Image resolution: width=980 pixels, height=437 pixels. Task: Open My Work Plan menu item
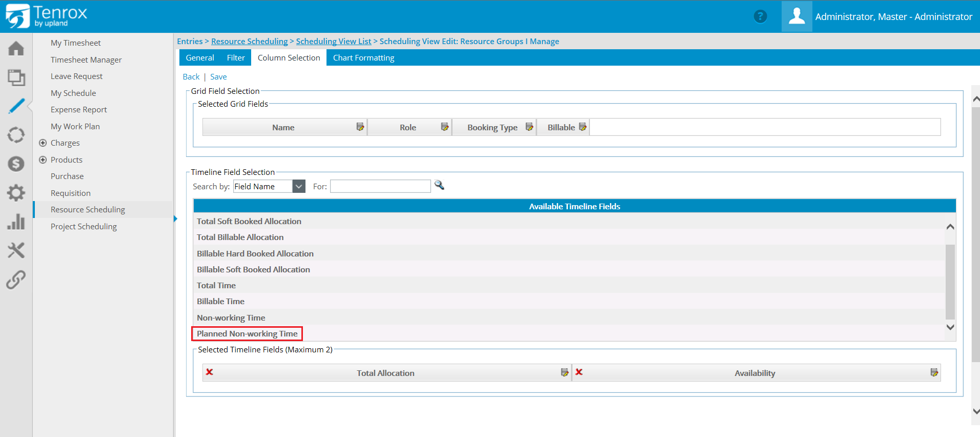(x=75, y=126)
